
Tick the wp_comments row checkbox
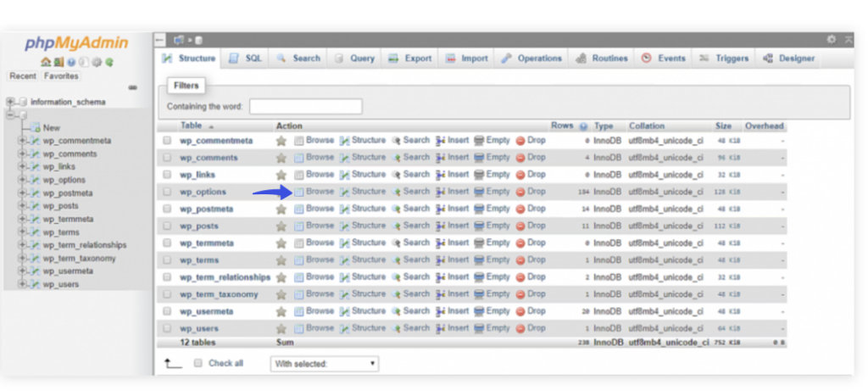(x=167, y=158)
